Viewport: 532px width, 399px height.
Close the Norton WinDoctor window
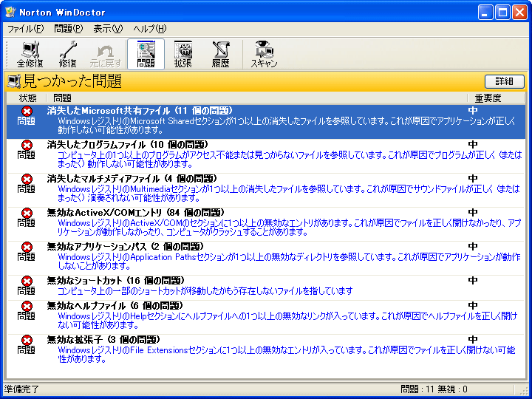[x=519, y=13]
